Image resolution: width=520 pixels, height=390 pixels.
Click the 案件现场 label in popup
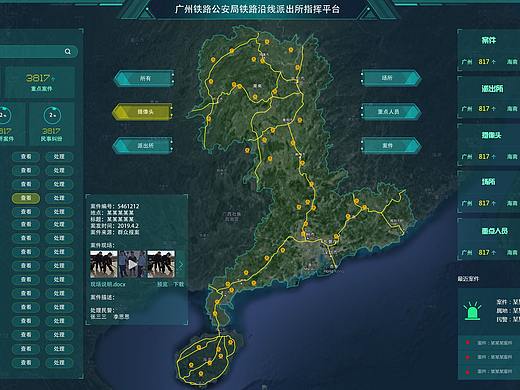point(102,245)
